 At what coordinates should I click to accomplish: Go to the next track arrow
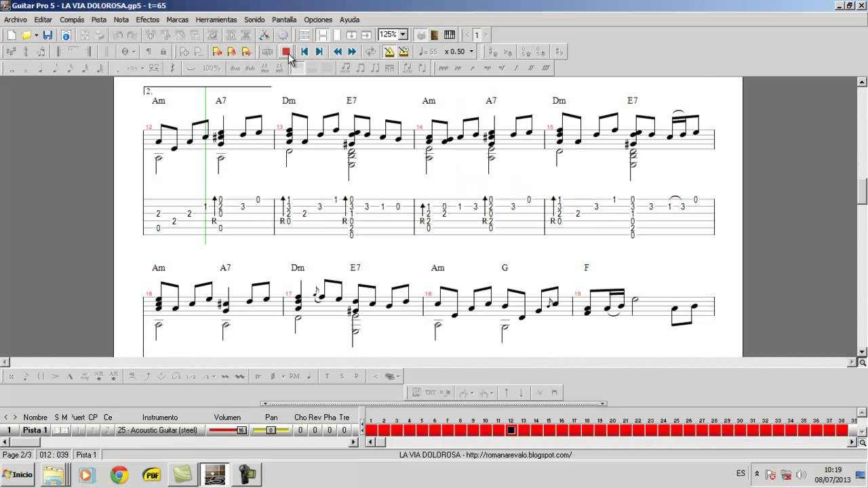point(485,35)
